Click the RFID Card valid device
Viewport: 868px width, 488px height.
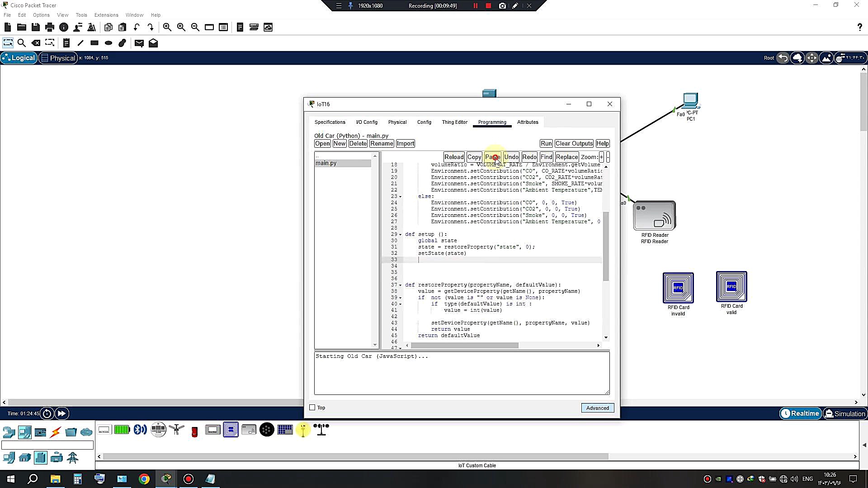pos(731,287)
